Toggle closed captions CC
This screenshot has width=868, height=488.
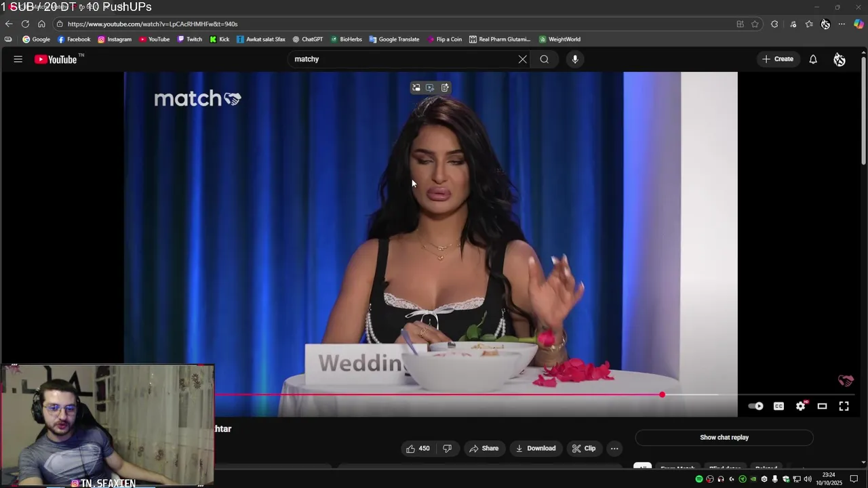pos(778,406)
